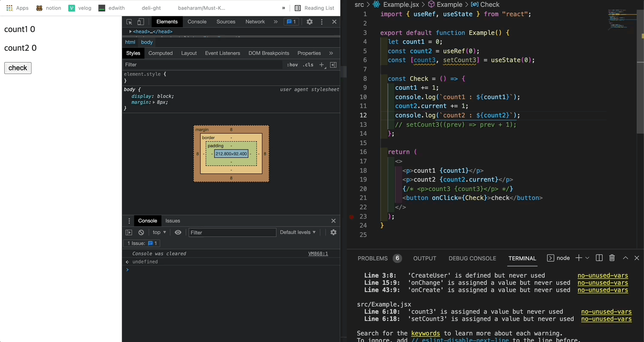Create a live expression with eye icon
Viewport: 644px width, 342px height.
178,232
